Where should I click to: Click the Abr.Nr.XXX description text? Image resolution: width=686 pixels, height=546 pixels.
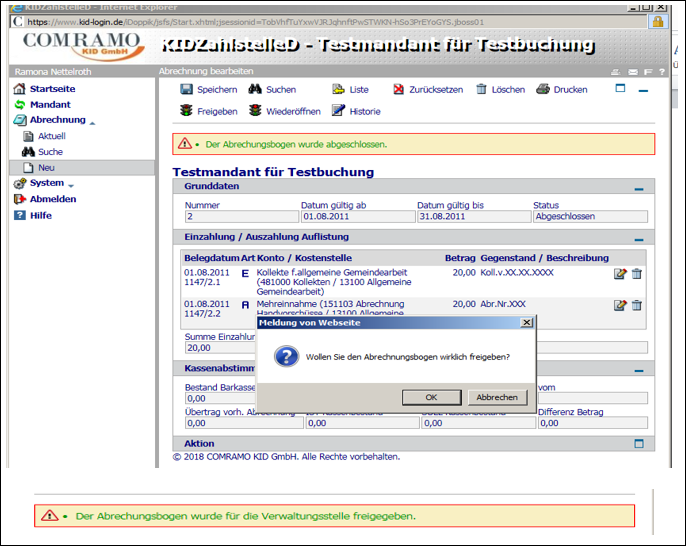[x=503, y=304]
